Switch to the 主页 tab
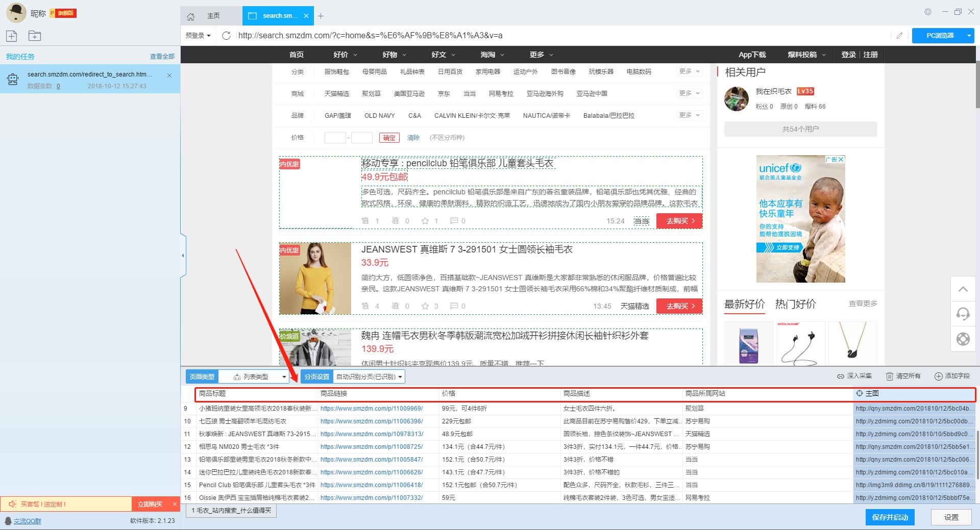The image size is (980, 530). coord(213,16)
